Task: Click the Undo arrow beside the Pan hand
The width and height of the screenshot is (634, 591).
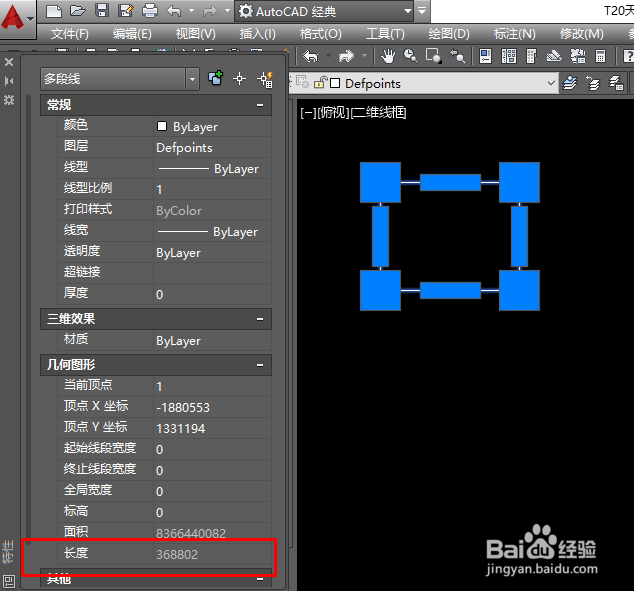Action: pos(311,56)
